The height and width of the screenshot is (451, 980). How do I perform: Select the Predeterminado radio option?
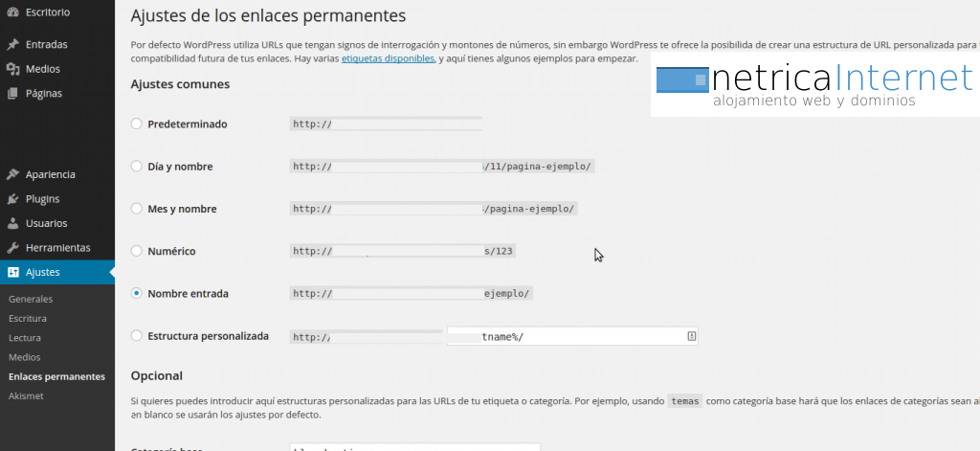click(137, 124)
